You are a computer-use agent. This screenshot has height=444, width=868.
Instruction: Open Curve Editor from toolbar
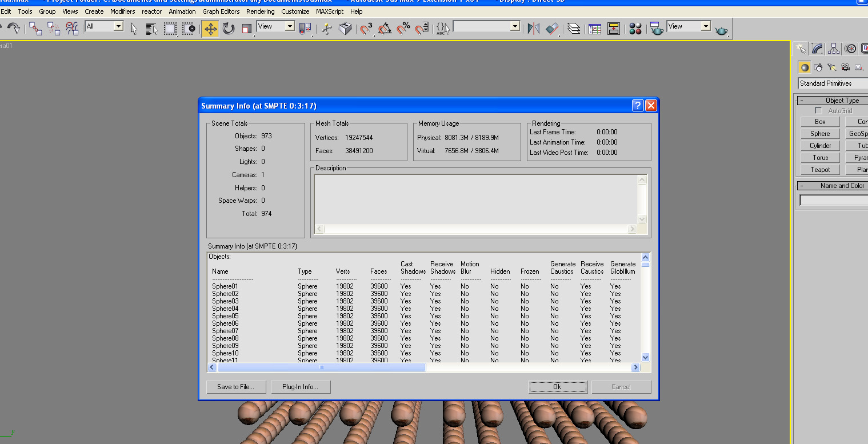pos(595,29)
